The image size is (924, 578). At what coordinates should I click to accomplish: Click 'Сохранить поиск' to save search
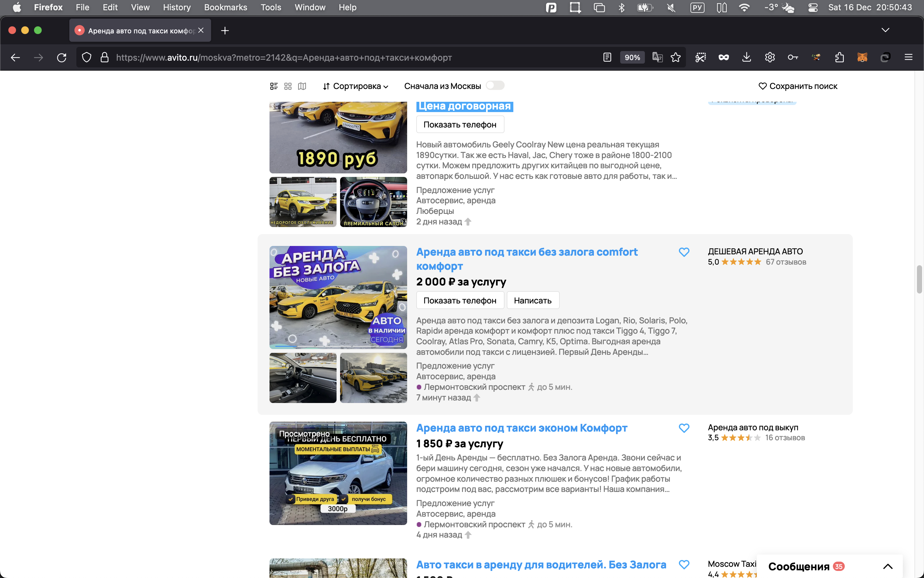pos(798,86)
